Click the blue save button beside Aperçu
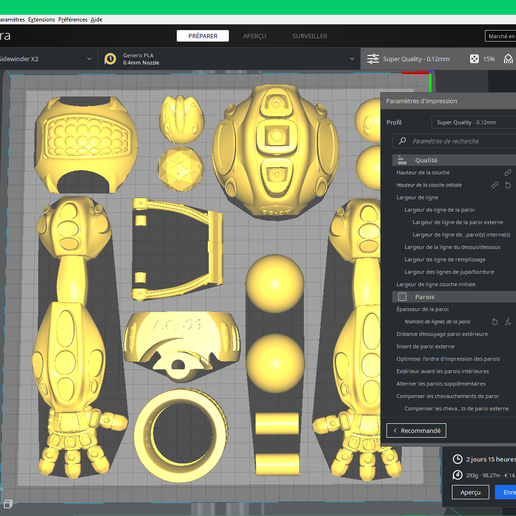This screenshot has width=516, height=516. click(x=506, y=492)
